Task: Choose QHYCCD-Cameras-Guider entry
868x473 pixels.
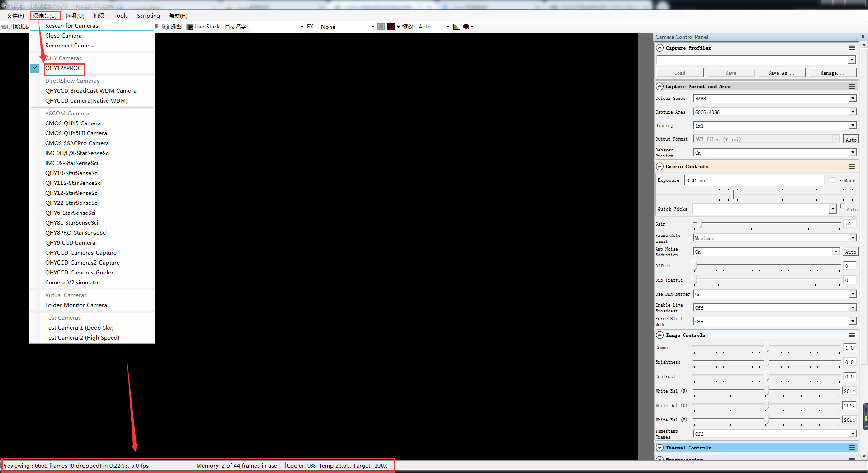Action: tap(92, 273)
